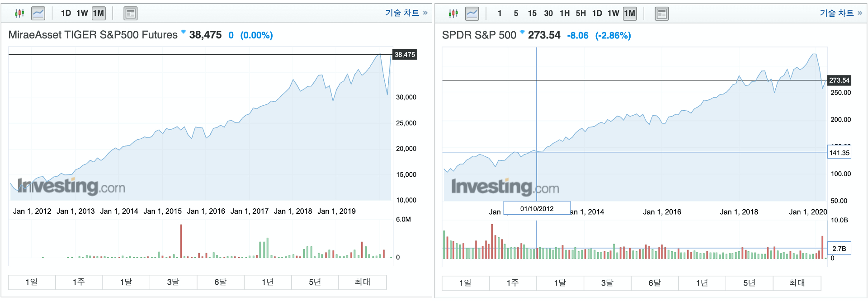The height and width of the screenshot is (301, 868).
Task: Set SPDR chart interval to 5H
Action: tap(581, 14)
